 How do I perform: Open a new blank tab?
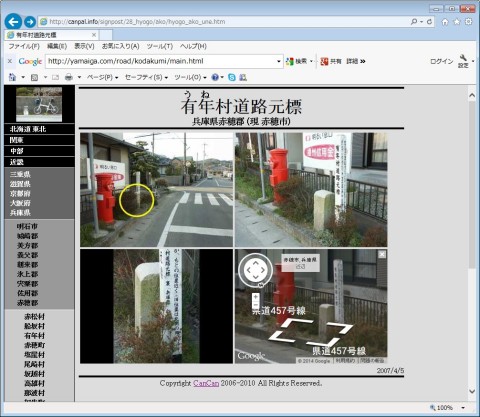point(106,35)
